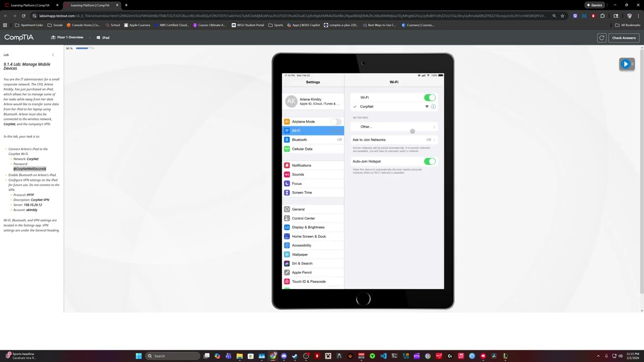Collapse the Lab instructions panel
Image resolution: width=644 pixels, height=362 pixels.
[x=53, y=55]
